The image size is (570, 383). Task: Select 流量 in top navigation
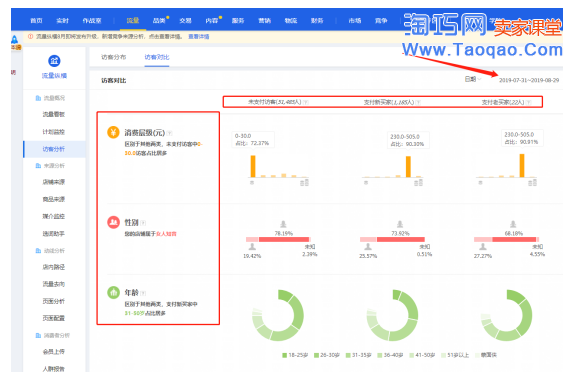[x=133, y=21]
